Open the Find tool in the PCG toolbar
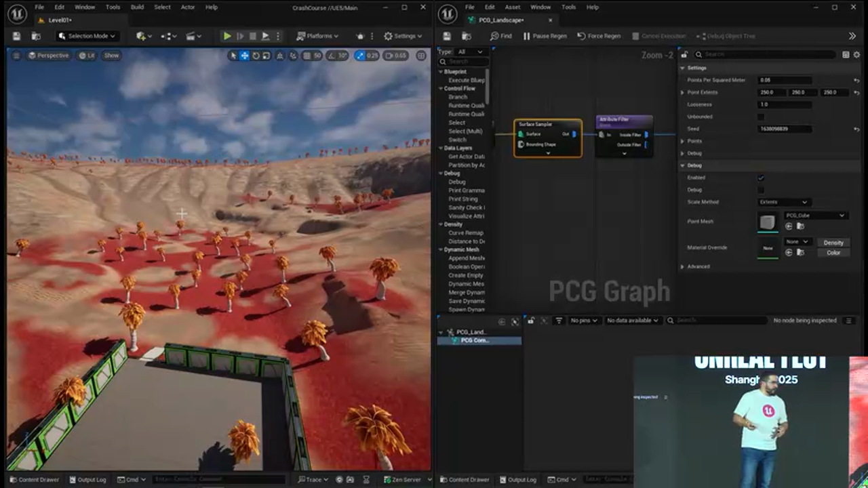The height and width of the screenshot is (488, 868). tap(502, 36)
